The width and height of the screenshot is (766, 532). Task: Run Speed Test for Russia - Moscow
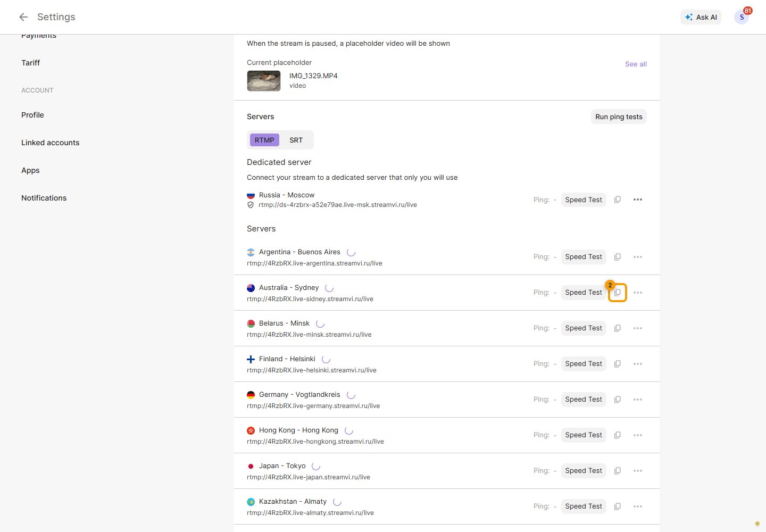tap(584, 199)
